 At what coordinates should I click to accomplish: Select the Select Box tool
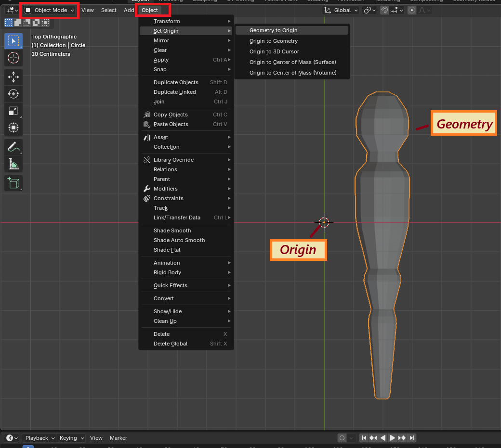tap(13, 41)
